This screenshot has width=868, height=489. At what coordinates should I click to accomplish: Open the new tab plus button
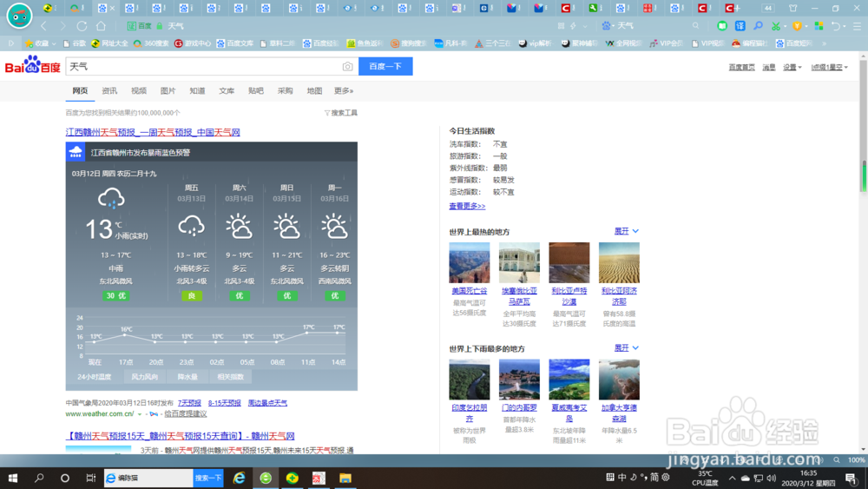(x=736, y=9)
